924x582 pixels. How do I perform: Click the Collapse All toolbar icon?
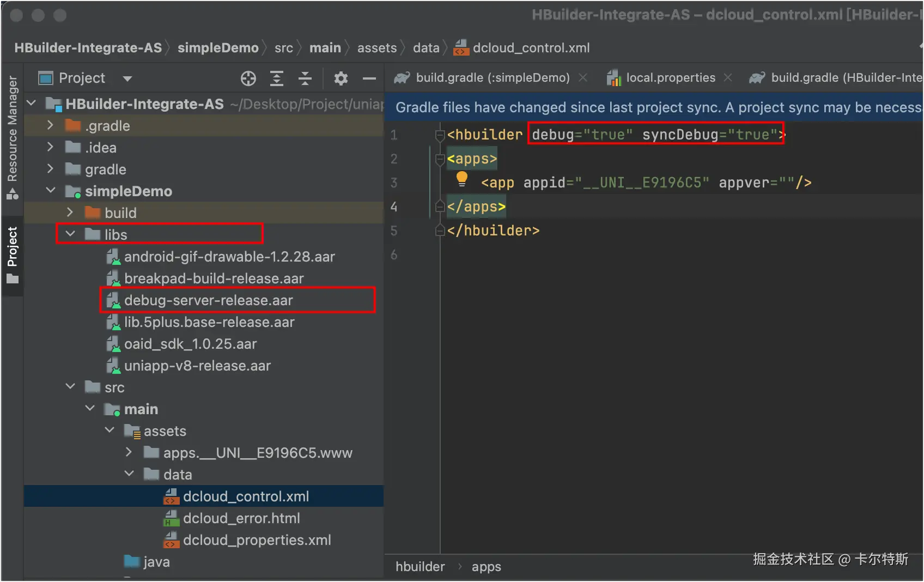point(305,78)
